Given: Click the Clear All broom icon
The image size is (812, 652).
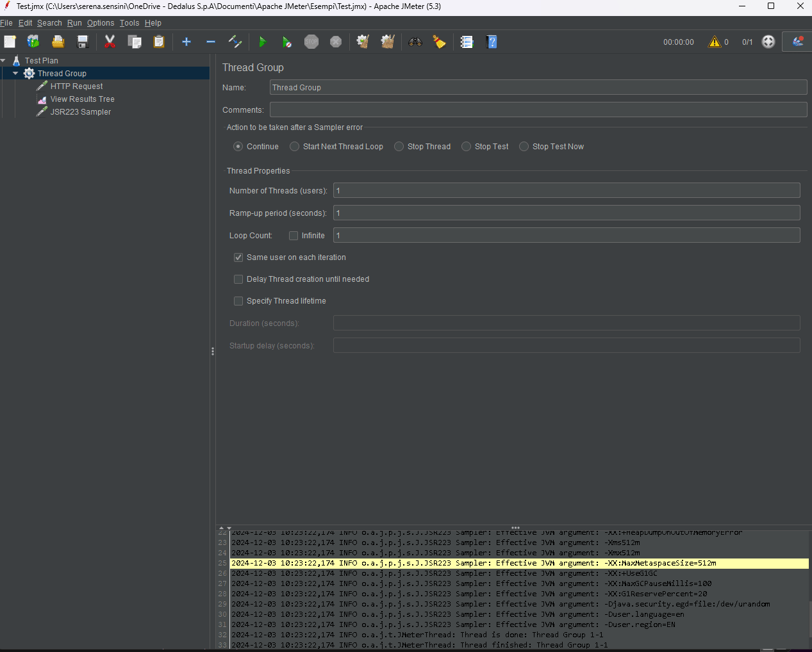Looking at the screenshot, I should 388,42.
